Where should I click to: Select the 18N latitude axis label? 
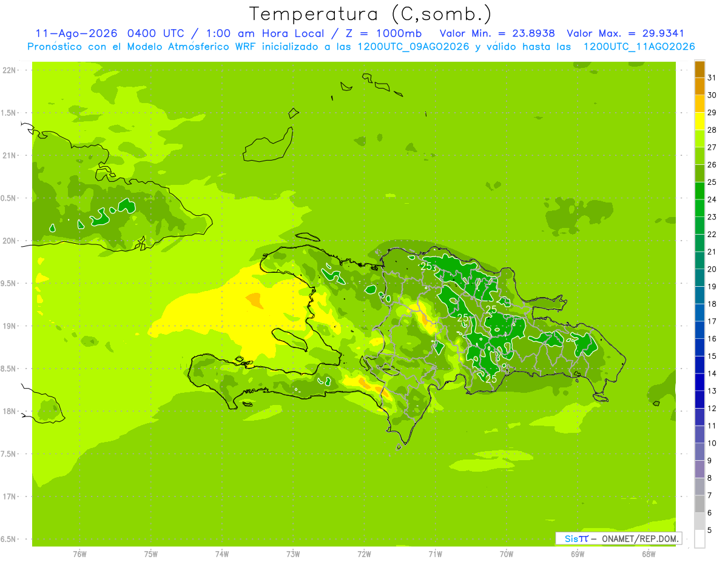[x=10, y=411]
